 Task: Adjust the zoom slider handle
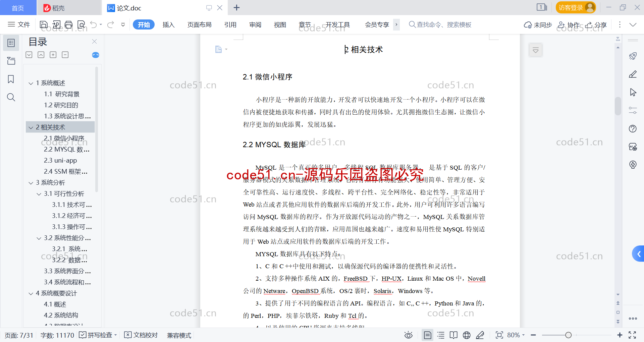pos(568,335)
